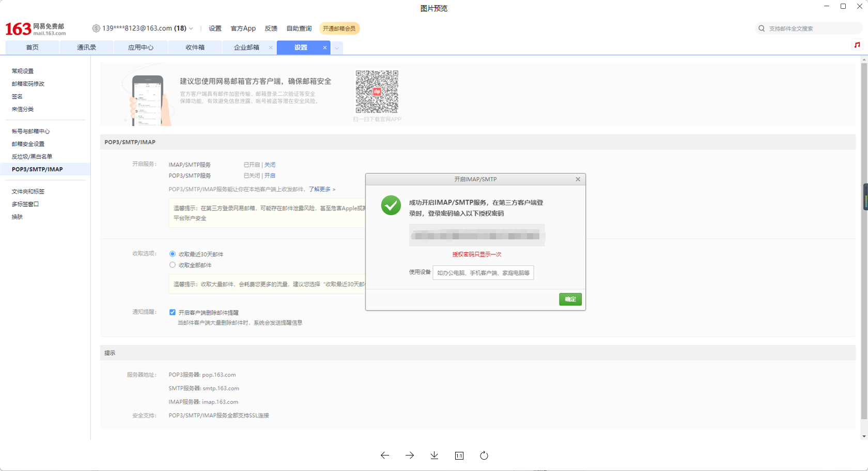The height and width of the screenshot is (471, 868).
Task: Click the previous image arrow icon
Action: [x=384, y=455]
